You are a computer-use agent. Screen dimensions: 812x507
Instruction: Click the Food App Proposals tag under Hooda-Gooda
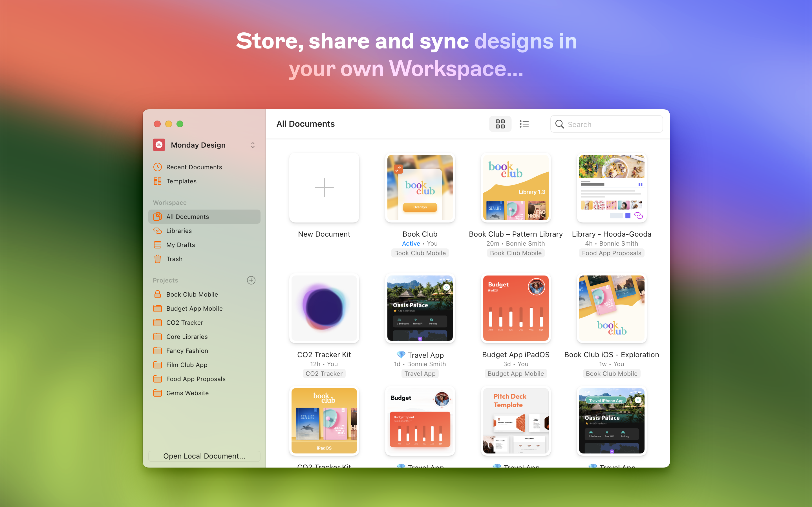click(611, 253)
